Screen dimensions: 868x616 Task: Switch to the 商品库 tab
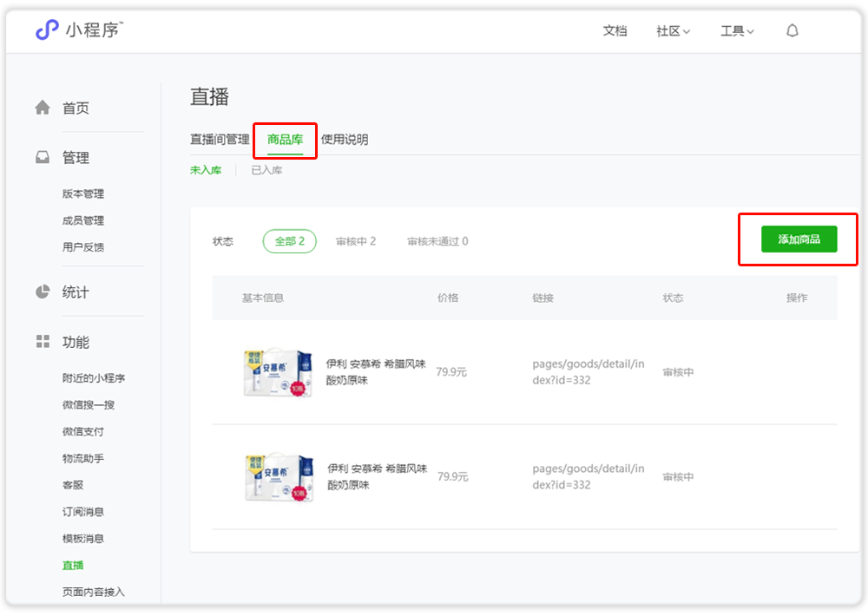(285, 140)
